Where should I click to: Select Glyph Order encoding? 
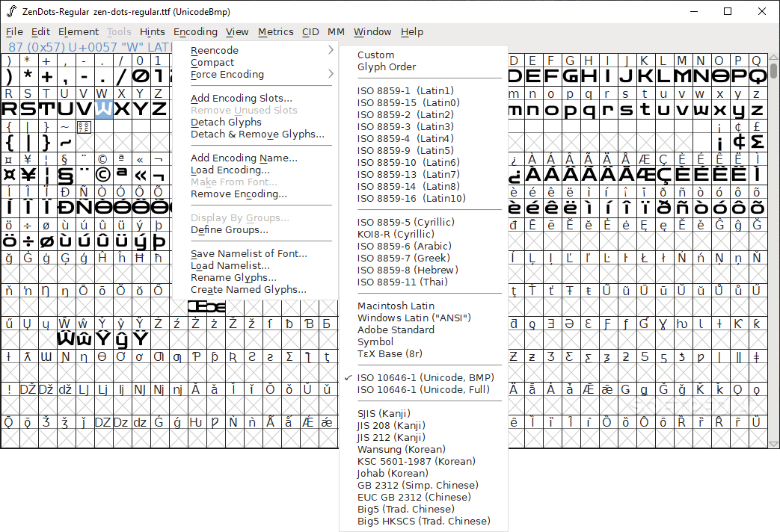[387, 66]
